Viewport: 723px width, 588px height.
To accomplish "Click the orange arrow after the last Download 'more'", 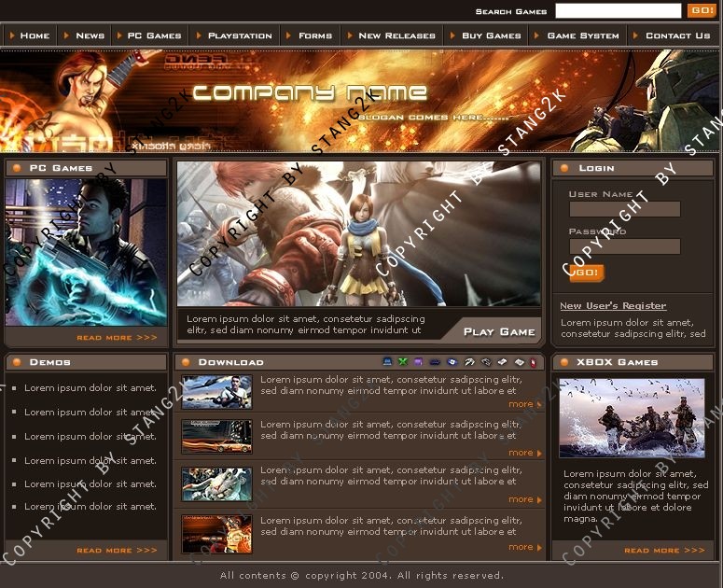I will (x=539, y=548).
